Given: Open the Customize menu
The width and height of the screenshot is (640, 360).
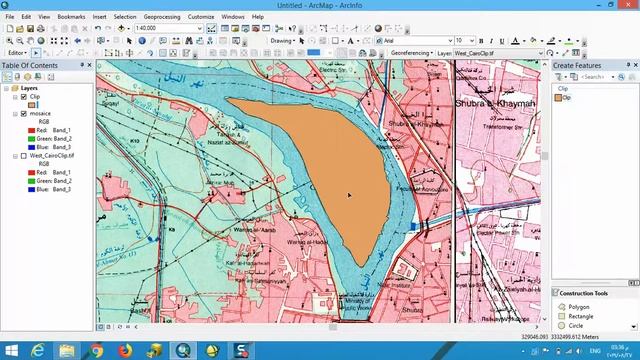Looking at the screenshot, I should (201, 17).
